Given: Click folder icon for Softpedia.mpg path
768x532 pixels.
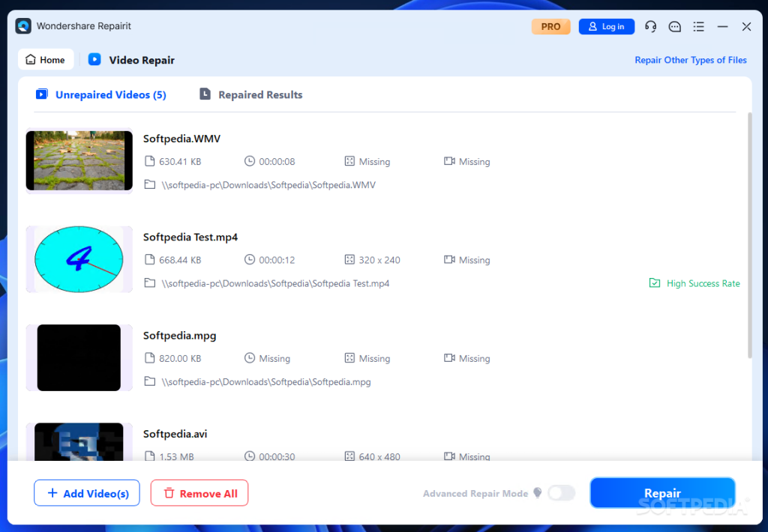Looking at the screenshot, I should click(150, 381).
